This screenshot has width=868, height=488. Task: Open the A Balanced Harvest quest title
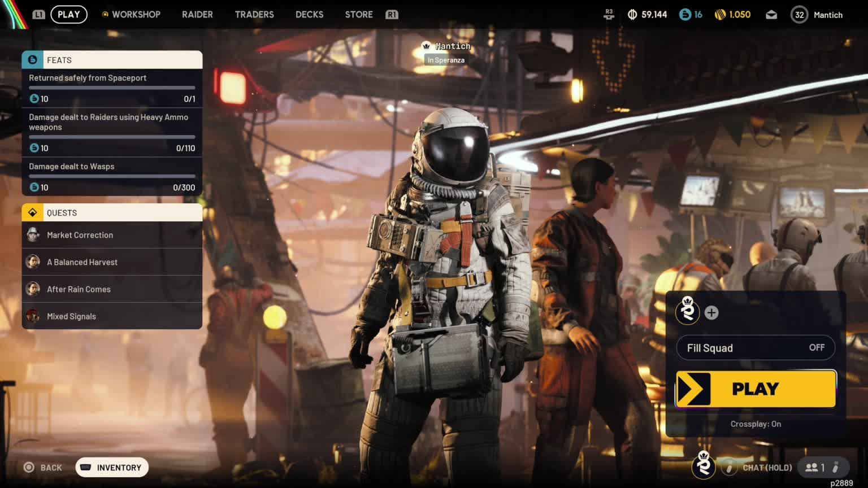point(83,262)
